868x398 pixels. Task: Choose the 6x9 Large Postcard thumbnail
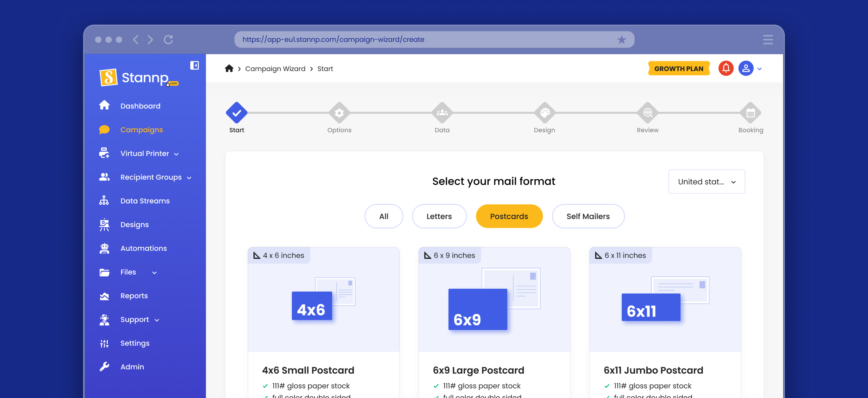pos(494,300)
